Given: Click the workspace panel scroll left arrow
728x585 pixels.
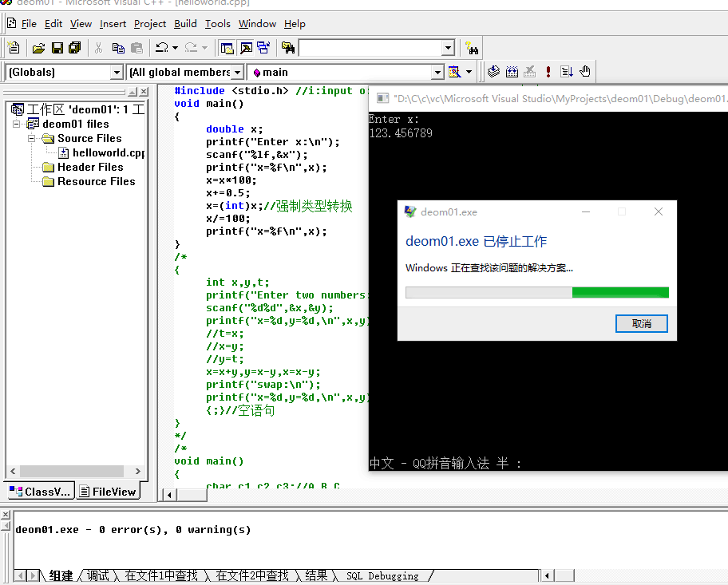Looking at the screenshot, I should pos(13,471).
